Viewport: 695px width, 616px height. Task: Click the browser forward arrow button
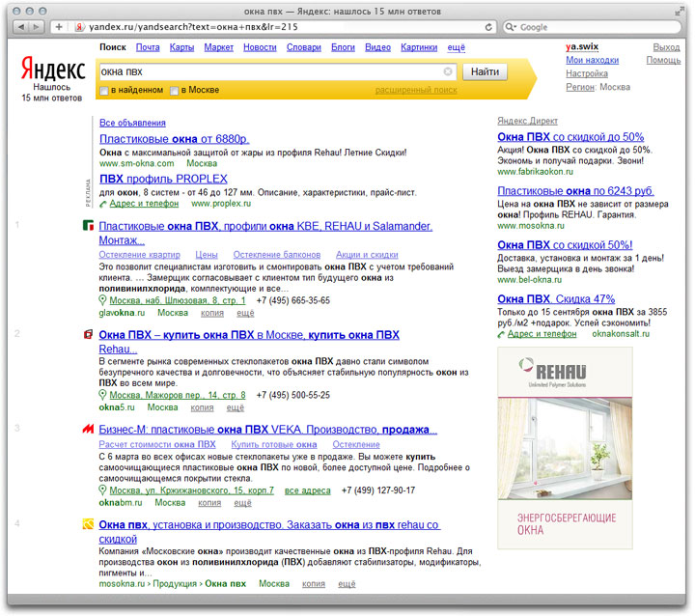(36, 27)
